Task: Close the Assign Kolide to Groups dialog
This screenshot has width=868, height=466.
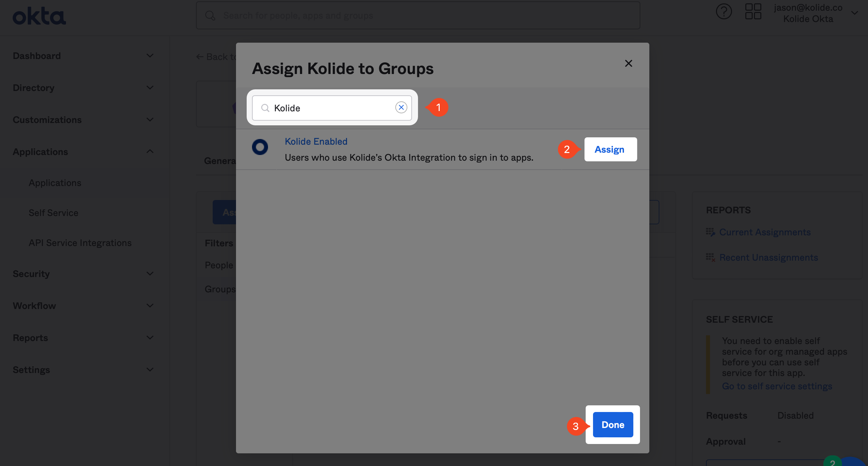Action: point(628,63)
